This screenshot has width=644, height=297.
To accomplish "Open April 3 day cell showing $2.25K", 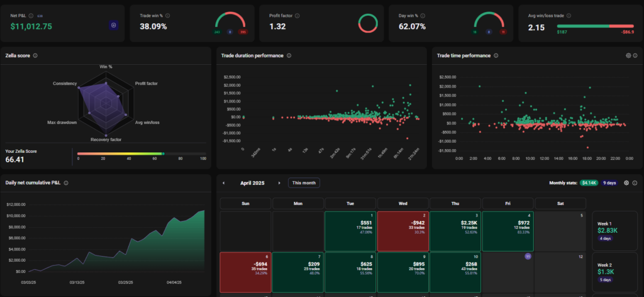I will [455, 232].
